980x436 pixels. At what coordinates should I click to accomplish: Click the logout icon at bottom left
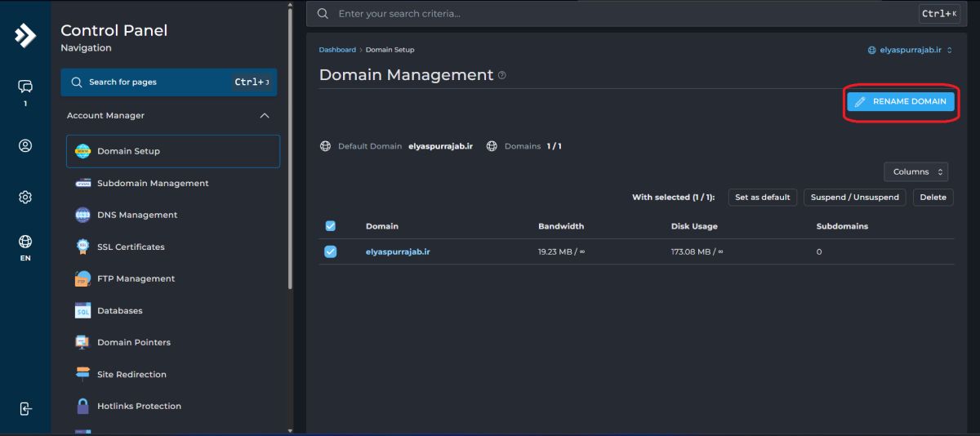click(x=25, y=409)
